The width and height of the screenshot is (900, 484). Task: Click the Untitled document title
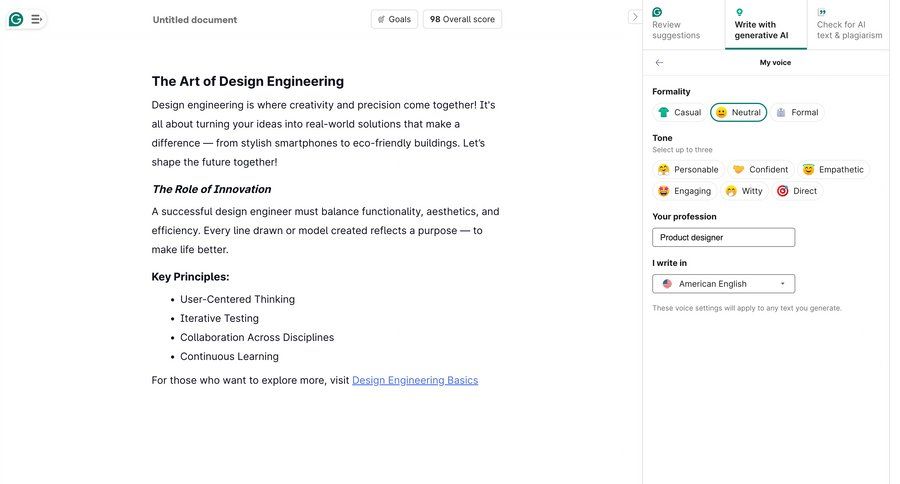pos(195,20)
